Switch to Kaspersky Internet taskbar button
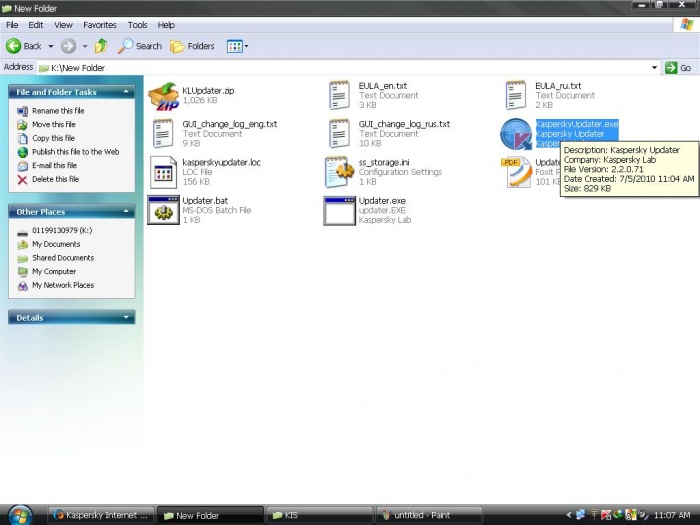The width and height of the screenshot is (700, 525). click(x=101, y=515)
